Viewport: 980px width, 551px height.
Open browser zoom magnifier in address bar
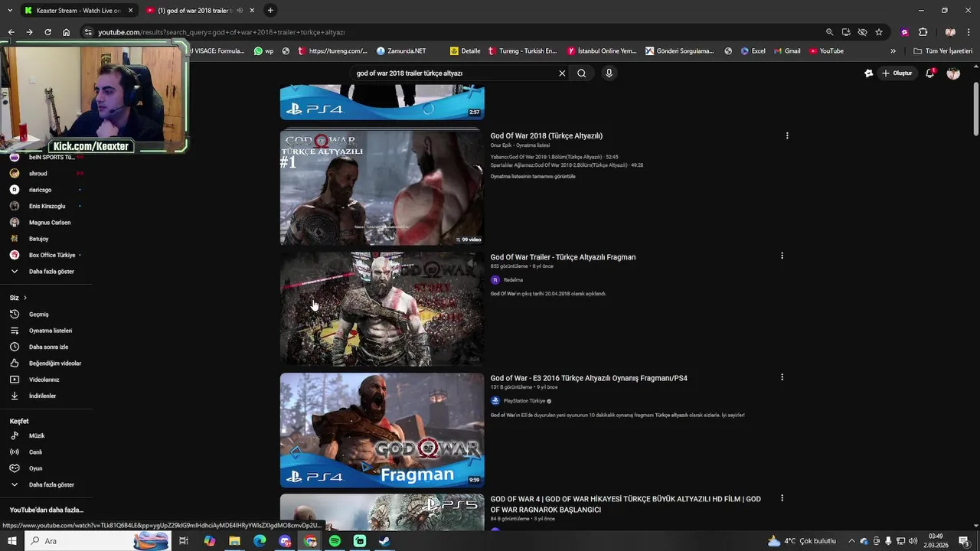point(829,32)
